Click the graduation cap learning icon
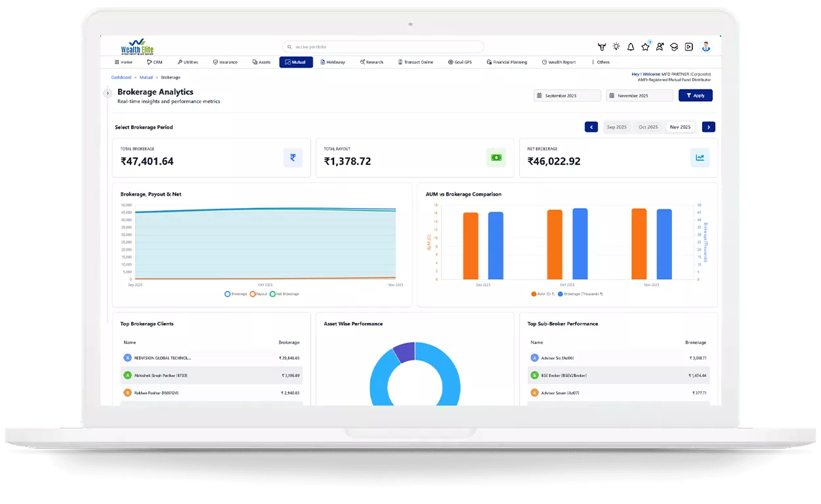 [675, 47]
